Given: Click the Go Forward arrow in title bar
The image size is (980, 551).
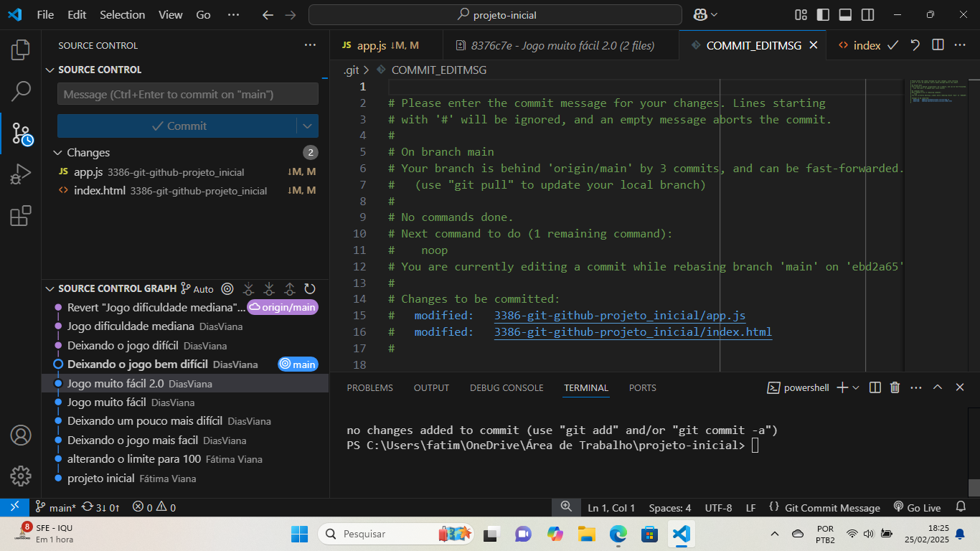Looking at the screenshot, I should pos(290,15).
